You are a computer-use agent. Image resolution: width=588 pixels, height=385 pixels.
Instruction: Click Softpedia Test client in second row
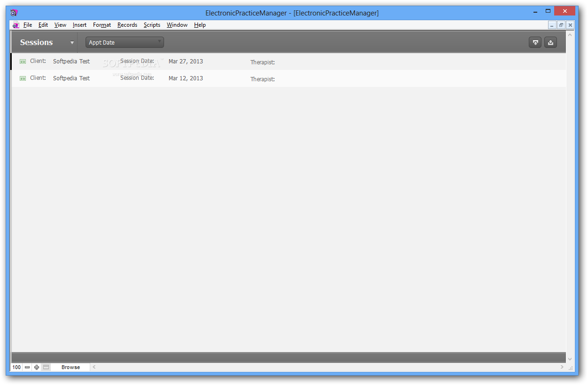(x=71, y=78)
